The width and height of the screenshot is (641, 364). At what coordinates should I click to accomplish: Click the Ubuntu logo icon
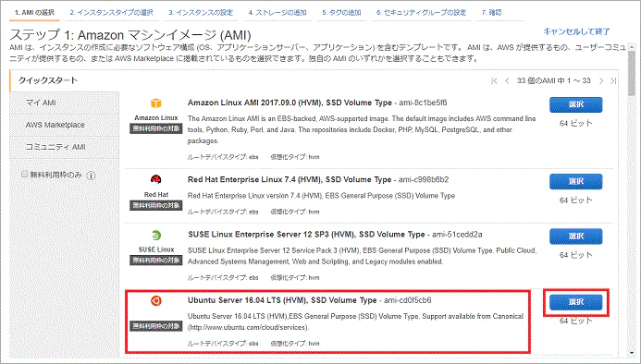pyautogui.click(x=155, y=301)
